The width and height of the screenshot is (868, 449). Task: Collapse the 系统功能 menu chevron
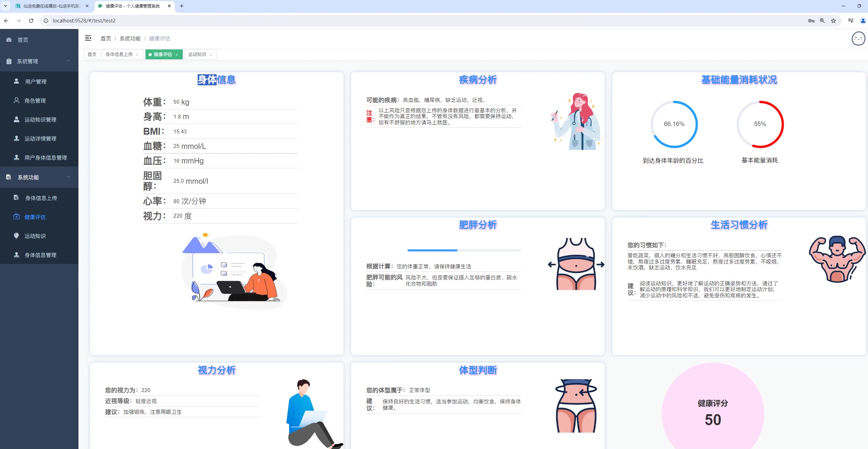68,177
